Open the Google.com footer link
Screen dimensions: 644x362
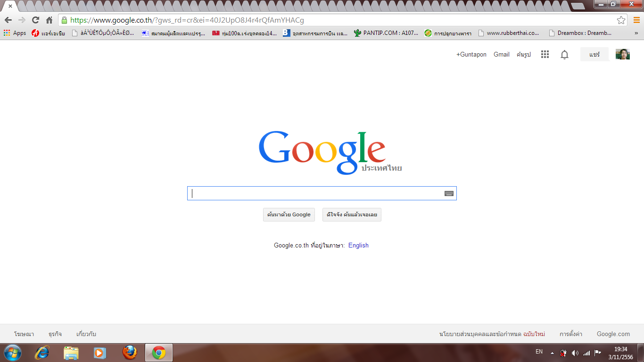pyautogui.click(x=613, y=334)
